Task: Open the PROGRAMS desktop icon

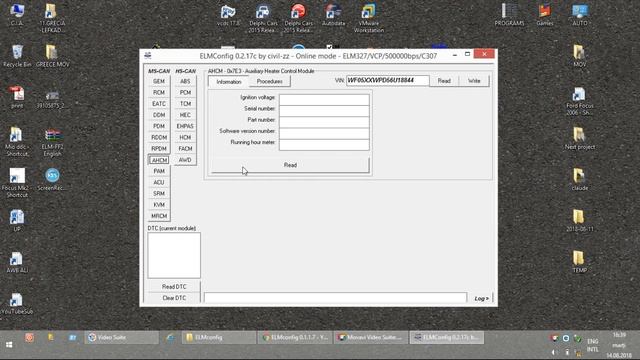Action: point(509,15)
